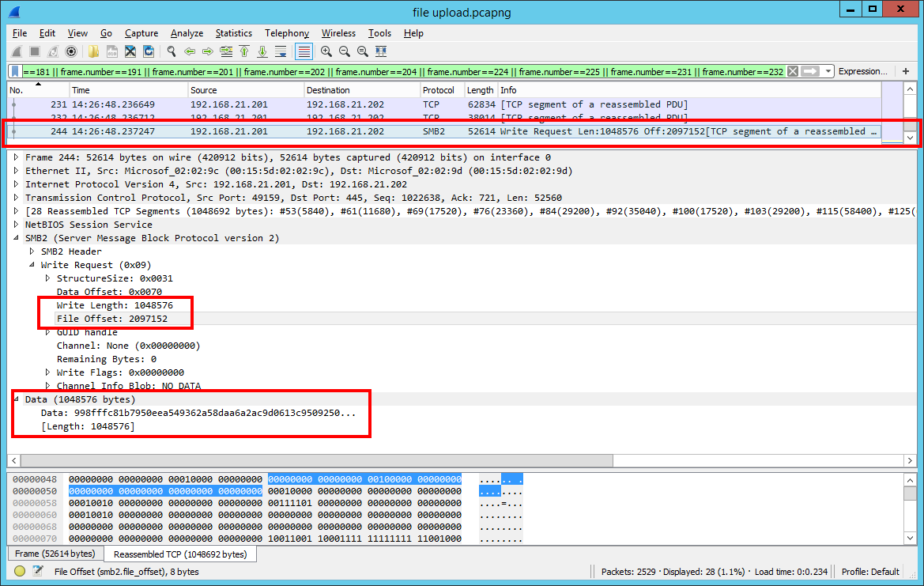Jump to the last packet
This screenshot has height=586, width=924.
click(263, 52)
